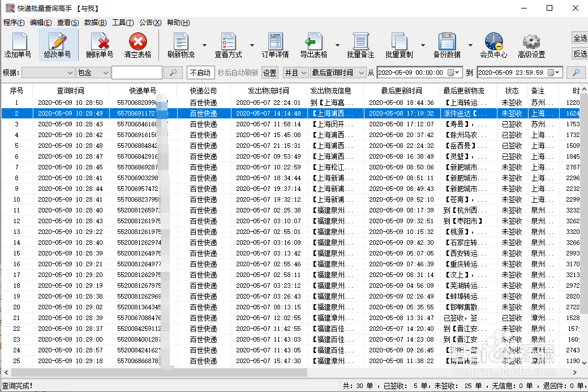Clear the table with 清空表格 icon
Image resolution: width=588 pixels, height=392 pixels.
(x=138, y=45)
